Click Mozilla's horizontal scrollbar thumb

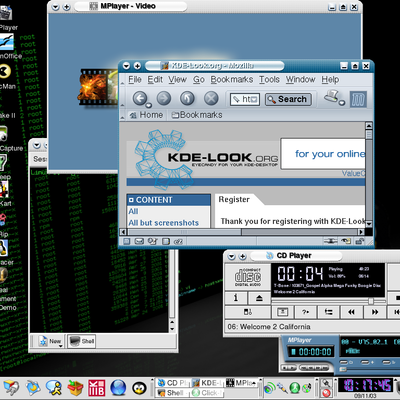[x=185, y=232]
